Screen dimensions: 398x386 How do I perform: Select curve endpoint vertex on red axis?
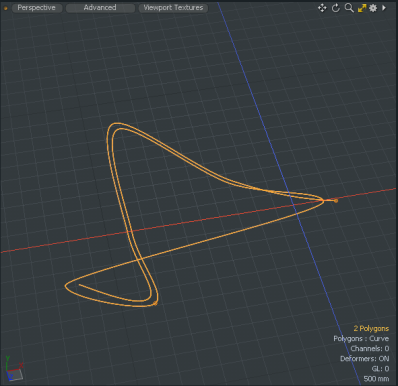pos(336,201)
